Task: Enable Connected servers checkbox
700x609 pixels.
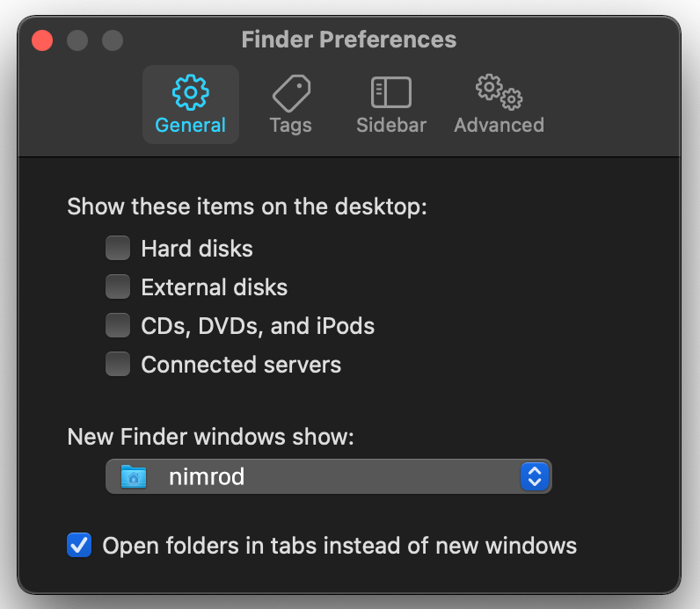Action: pos(118,364)
